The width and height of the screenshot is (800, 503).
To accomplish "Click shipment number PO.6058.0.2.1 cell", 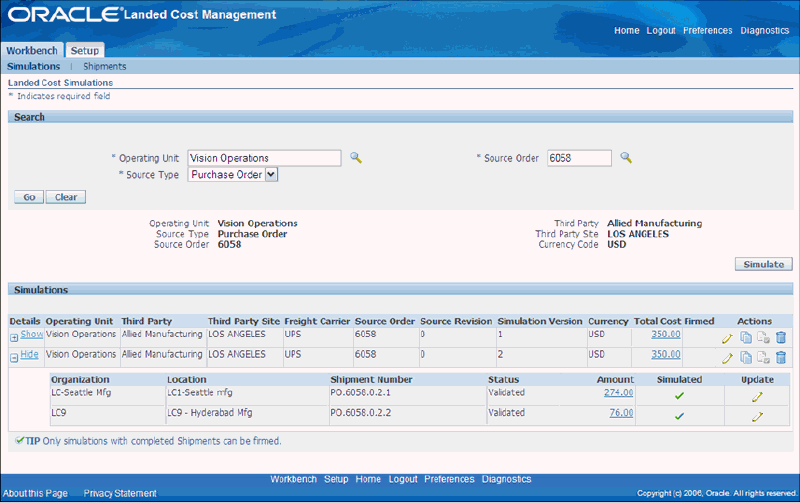I will tap(360, 393).
